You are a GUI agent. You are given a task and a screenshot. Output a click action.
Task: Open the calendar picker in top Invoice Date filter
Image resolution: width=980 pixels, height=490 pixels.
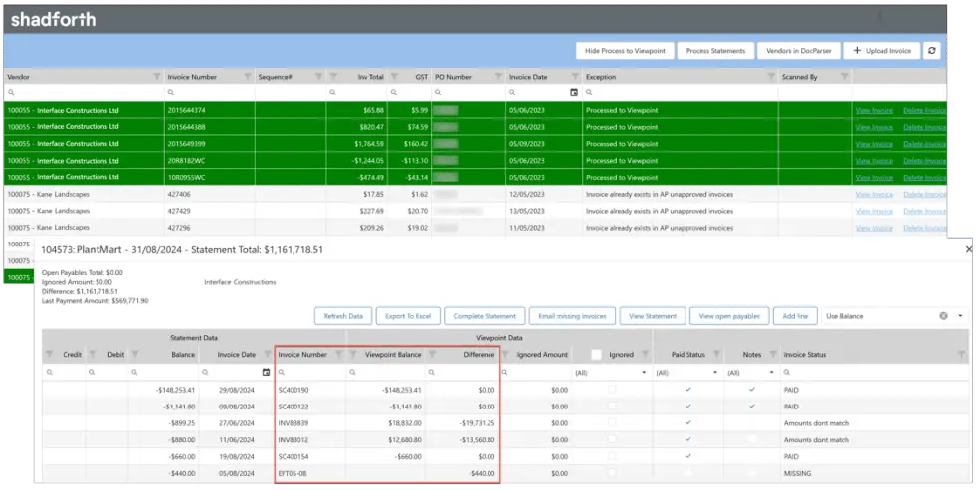[574, 93]
